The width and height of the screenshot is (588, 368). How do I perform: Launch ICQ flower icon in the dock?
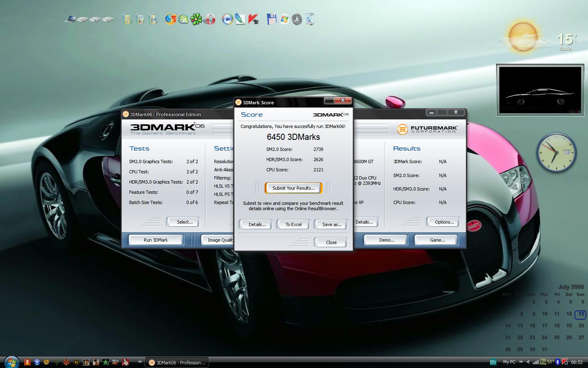[196, 19]
